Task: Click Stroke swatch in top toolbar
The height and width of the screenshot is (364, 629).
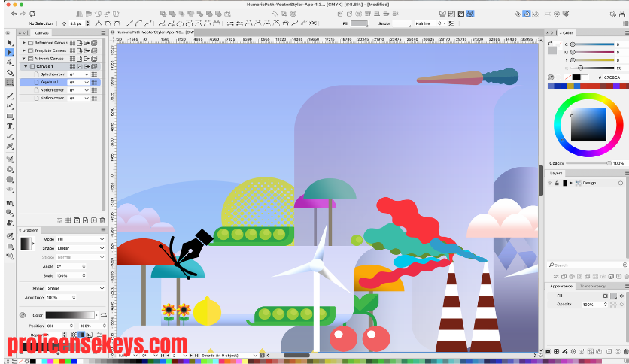Action: click(x=402, y=23)
